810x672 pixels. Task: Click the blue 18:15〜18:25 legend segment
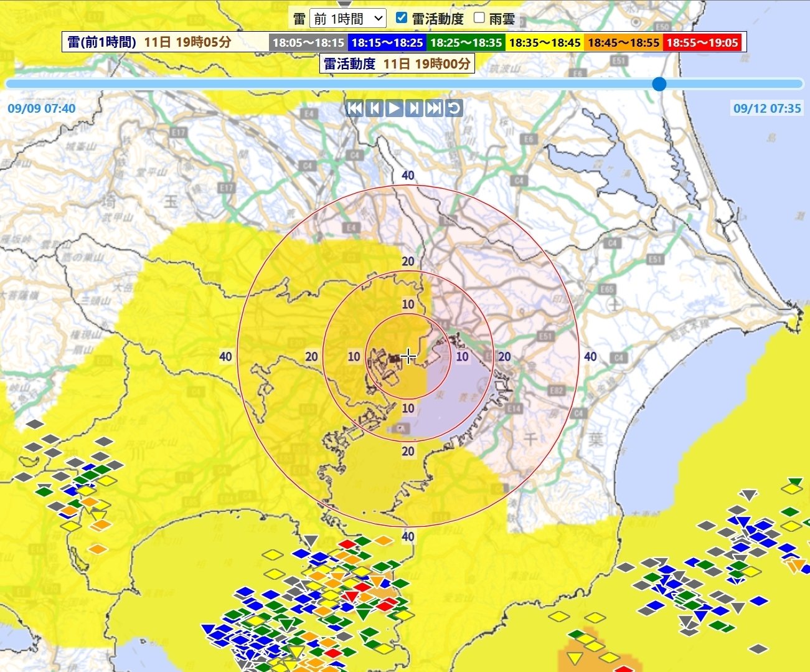tap(387, 42)
